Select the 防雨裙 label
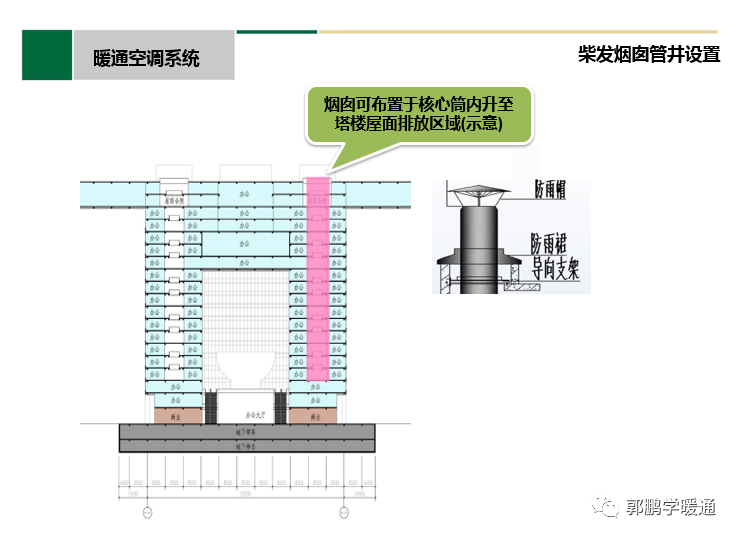The width and height of the screenshot is (739, 539). pos(549,244)
